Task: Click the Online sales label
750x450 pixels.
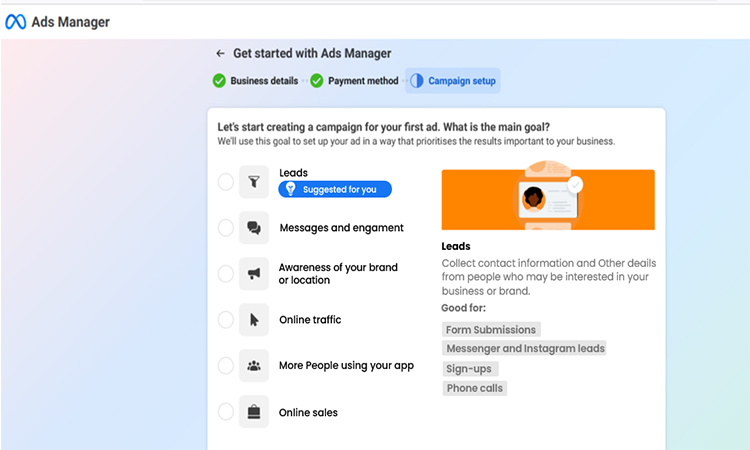Action: click(x=308, y=412)
